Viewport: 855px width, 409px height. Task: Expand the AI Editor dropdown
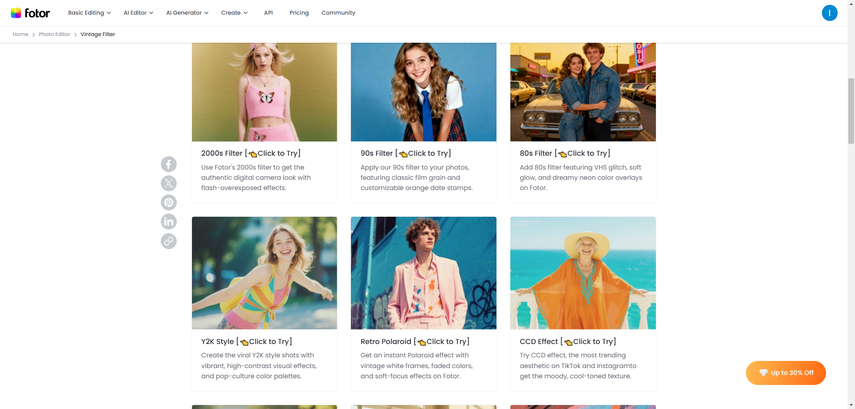pyautogui.click(x=138, y=13)
